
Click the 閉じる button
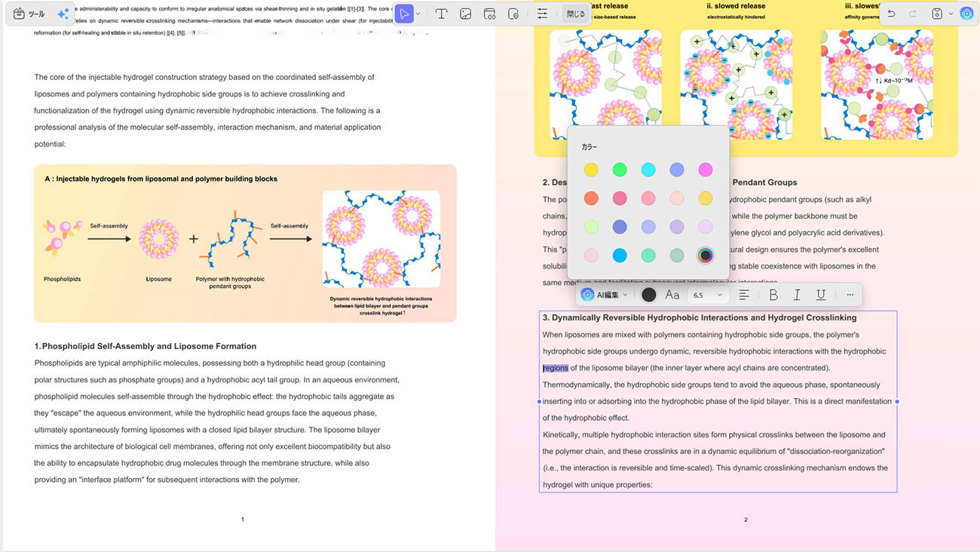point(575,14)
